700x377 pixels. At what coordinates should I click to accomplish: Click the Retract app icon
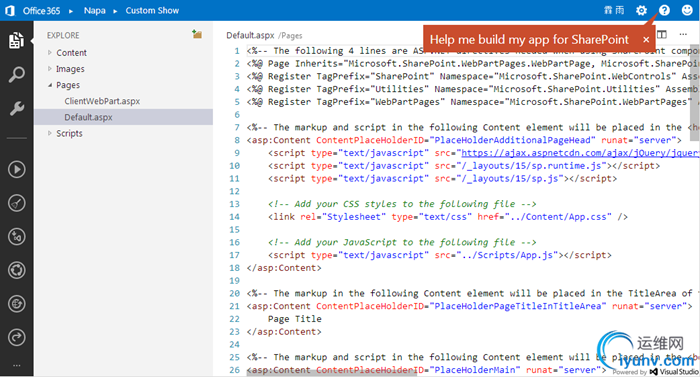tap(17, 203)
